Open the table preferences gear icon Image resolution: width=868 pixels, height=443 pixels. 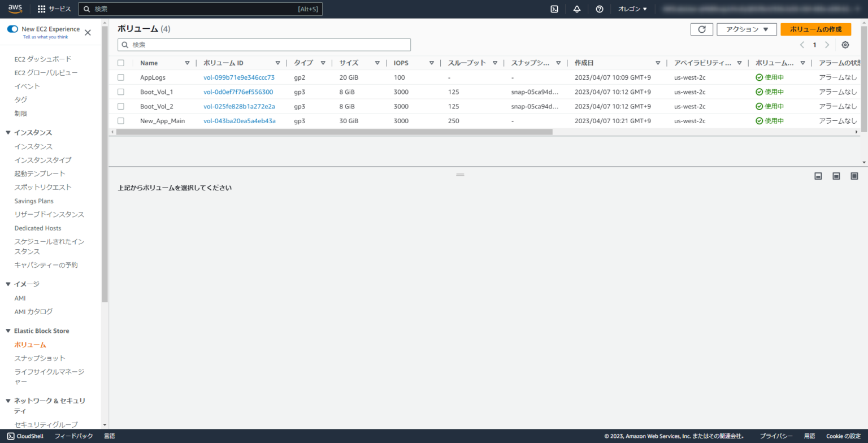(845, 45)
